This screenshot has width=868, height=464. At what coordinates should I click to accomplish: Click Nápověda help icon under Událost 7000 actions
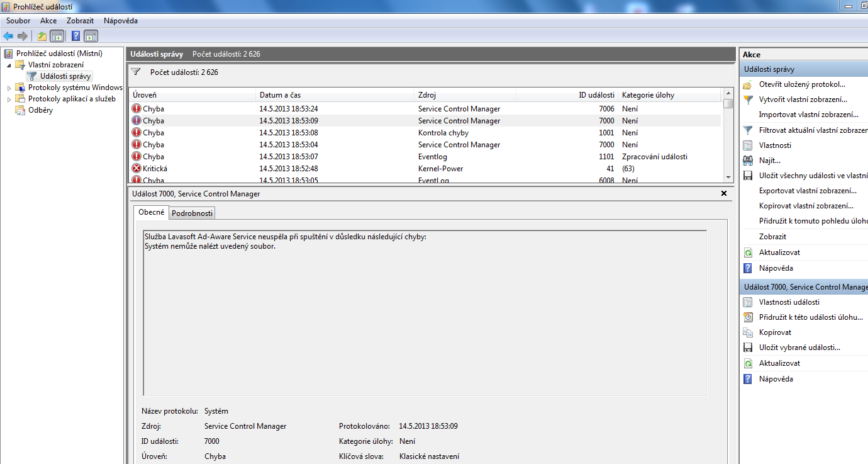748,379
